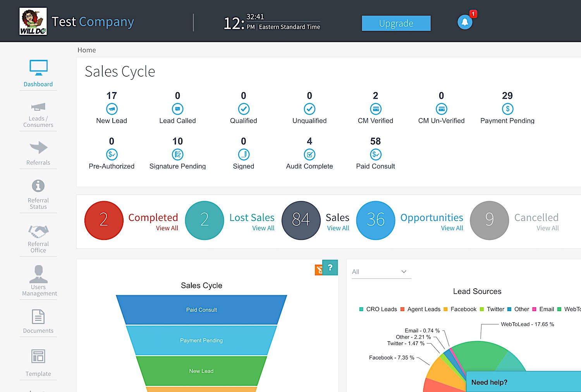
Task: Toggle the Twitter legend entry
Action: (x=492, y=309)
